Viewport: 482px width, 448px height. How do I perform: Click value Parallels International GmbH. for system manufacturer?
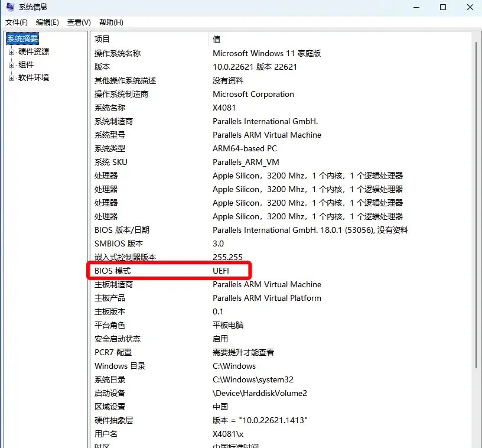(x=265, y=121)
